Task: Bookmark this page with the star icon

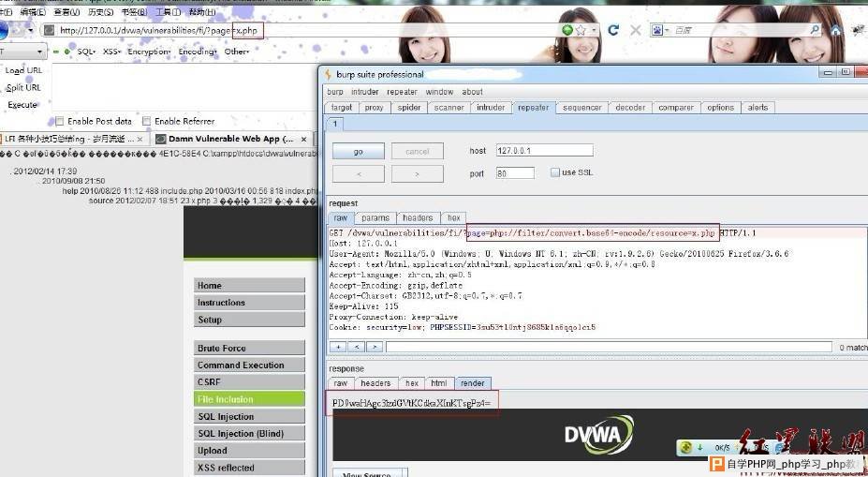Action: coord(581,30)
